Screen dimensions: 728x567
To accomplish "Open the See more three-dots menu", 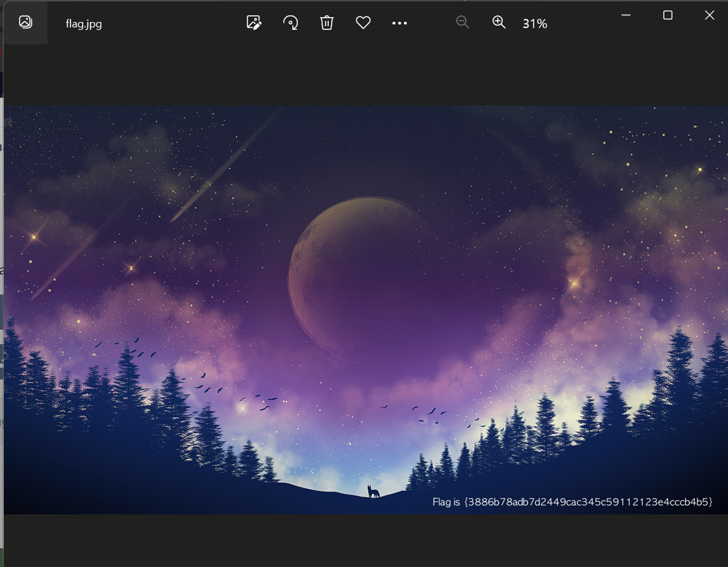I will (399, 23).
